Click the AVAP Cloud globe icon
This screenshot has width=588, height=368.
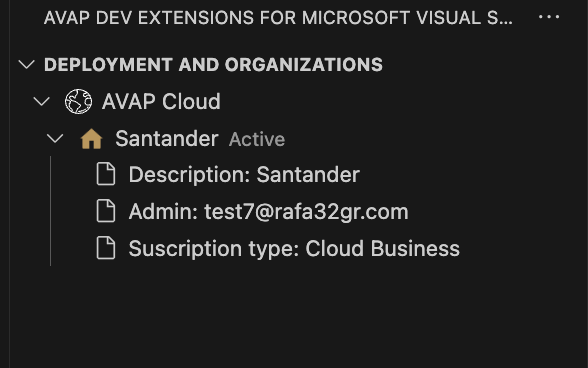[x=78, y=101]
